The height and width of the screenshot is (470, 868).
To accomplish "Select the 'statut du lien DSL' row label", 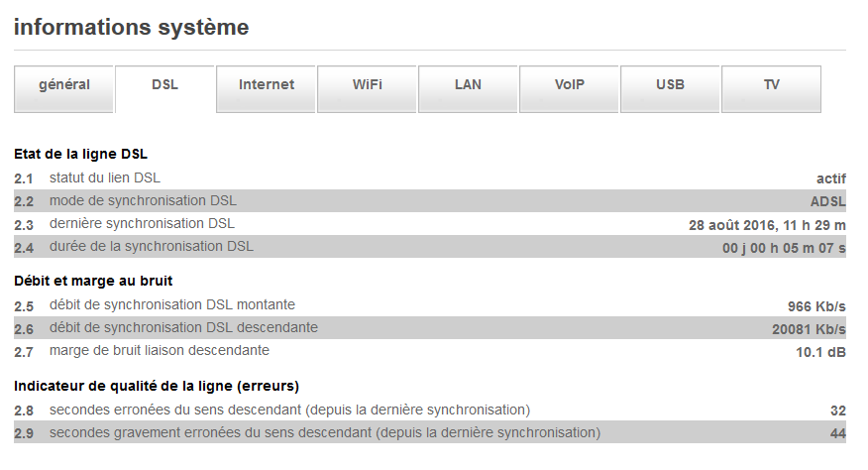I will tap(105, 177).
